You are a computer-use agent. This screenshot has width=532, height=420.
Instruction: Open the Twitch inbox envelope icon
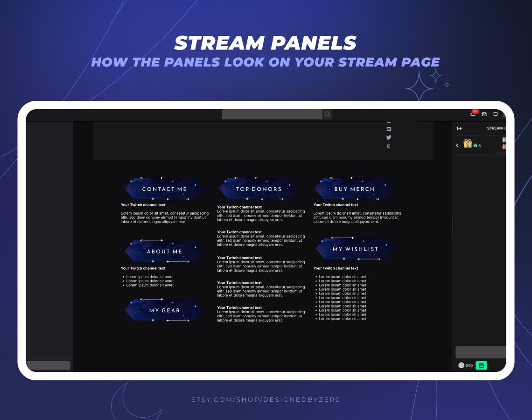pyautogui.click(x=484, y=114)
